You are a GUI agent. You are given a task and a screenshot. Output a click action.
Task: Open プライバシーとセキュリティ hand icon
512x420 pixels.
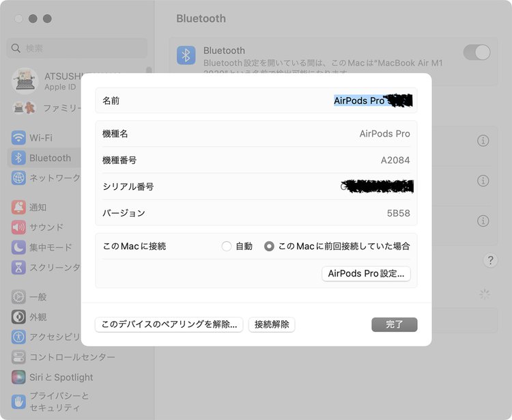point(18,402)
